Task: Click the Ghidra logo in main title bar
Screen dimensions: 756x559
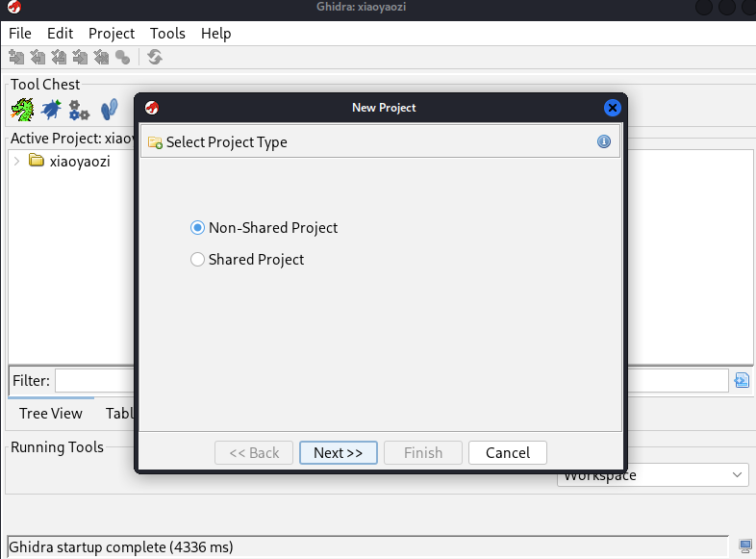Action: click(14, 7)
